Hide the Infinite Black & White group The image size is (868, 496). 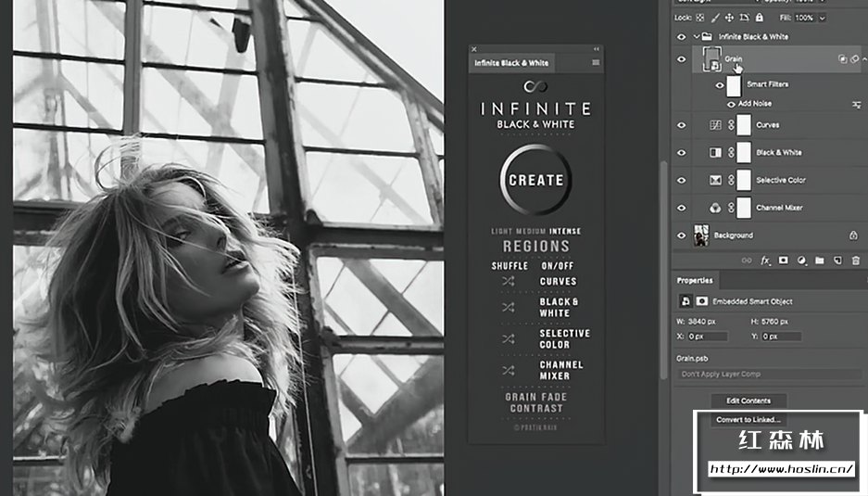(682, 37)
